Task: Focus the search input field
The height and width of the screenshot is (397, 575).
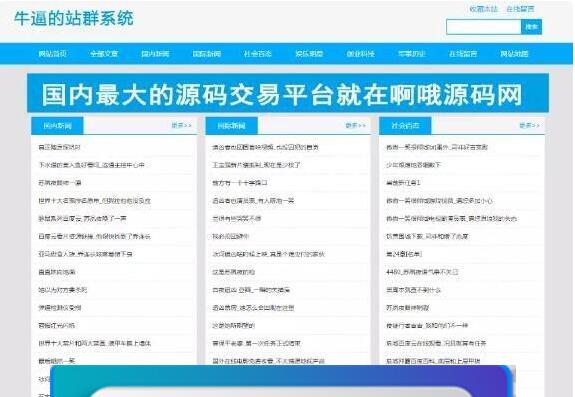Action: (484, 27)
